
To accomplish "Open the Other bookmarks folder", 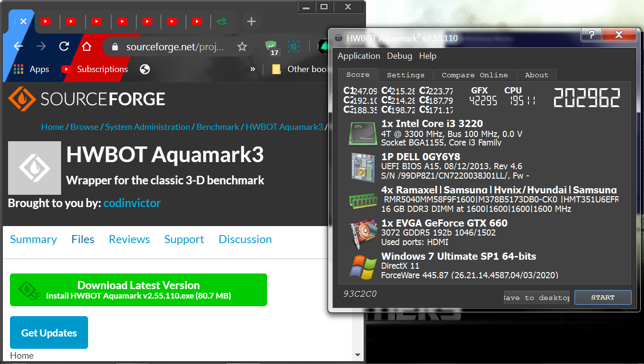I will 299,69.
